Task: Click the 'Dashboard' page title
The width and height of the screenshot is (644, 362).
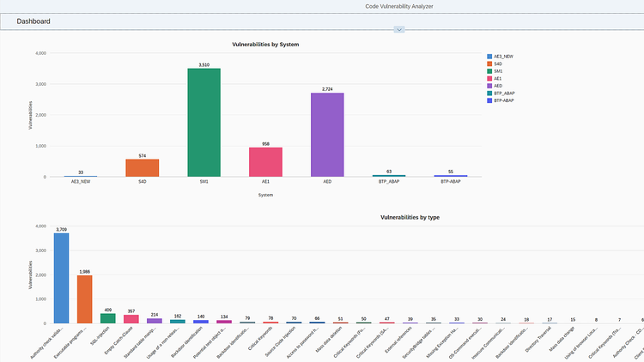Action: tap(33, 21)
